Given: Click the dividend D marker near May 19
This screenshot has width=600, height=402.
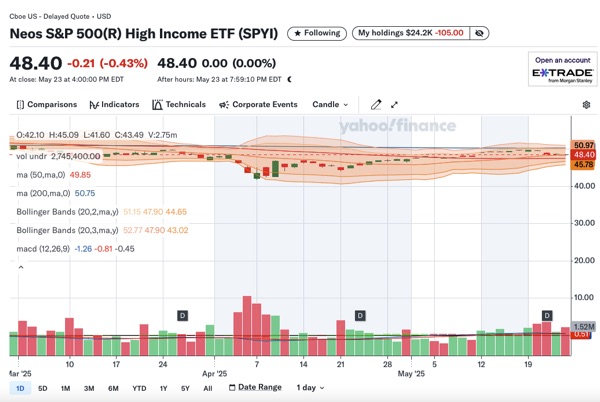Looking at the screenshot, I should [x=547, y=315].
